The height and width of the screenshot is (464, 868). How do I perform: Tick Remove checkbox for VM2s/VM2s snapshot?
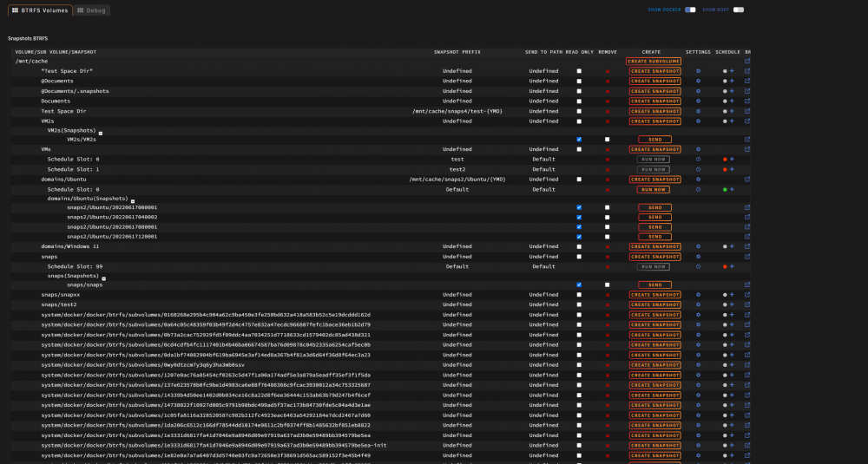tap(608, 140)
